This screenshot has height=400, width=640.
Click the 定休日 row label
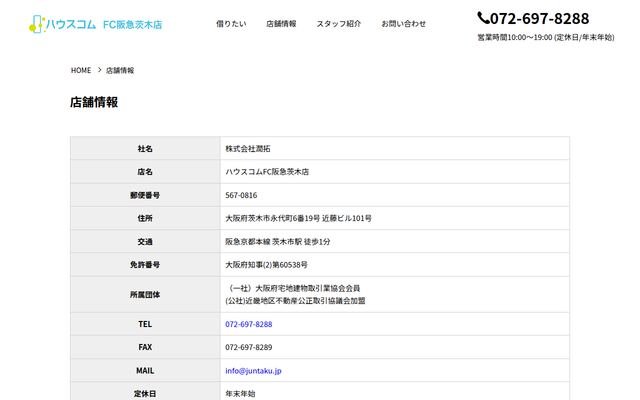(x=145, y=394)
